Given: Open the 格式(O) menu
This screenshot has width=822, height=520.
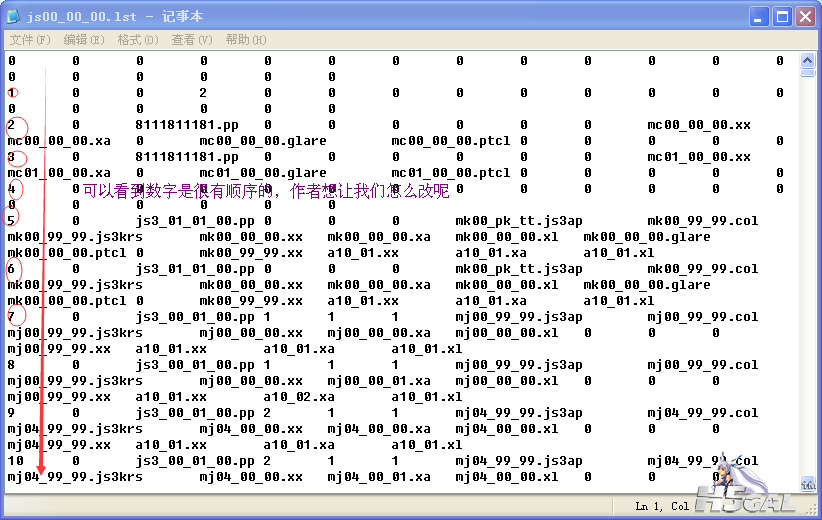Looking at the screenshot, I should [x=138, y=40].
